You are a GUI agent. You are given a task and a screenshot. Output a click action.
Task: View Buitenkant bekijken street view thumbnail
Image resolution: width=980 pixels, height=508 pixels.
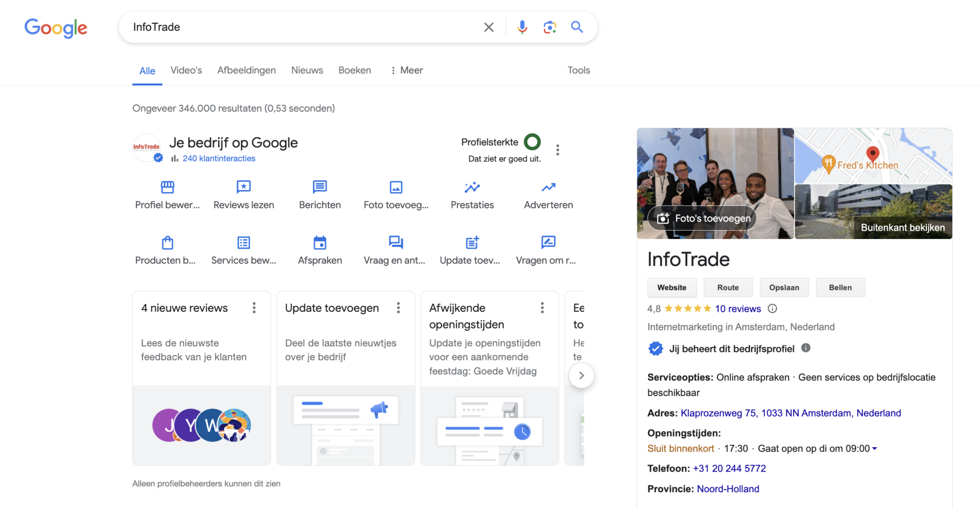tap(873, 212)
